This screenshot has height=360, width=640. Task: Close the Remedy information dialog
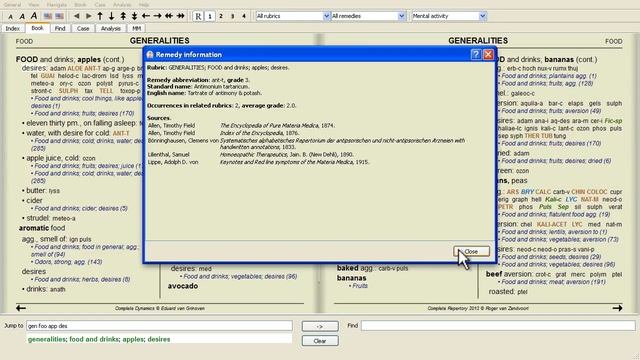(x=471, y=251)
